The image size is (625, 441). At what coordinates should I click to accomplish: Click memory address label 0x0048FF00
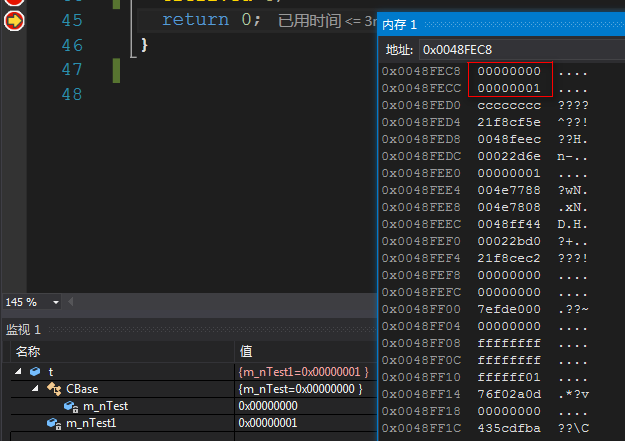click(x=421, y=309)
